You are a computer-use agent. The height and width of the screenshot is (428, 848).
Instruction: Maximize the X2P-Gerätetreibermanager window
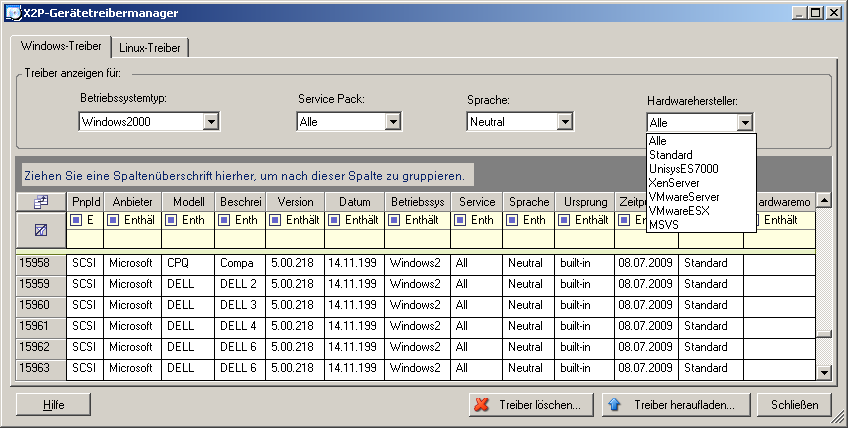point(816,13)
